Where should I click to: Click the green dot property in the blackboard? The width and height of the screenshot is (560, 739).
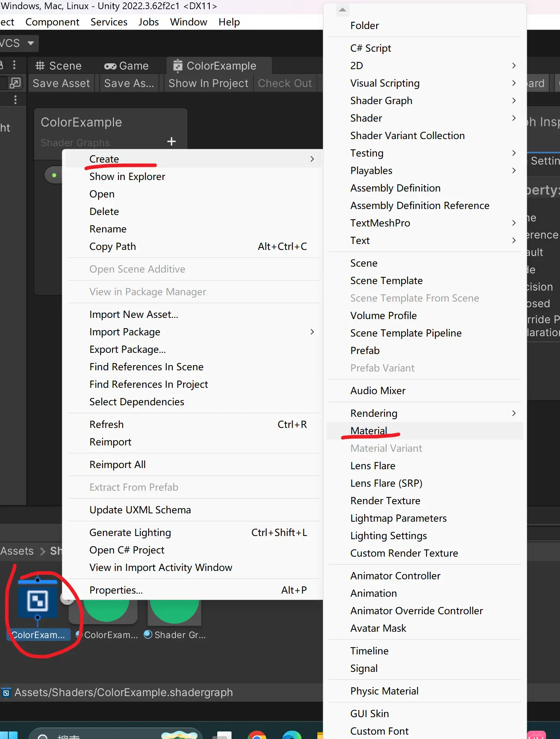coord(54,175)
